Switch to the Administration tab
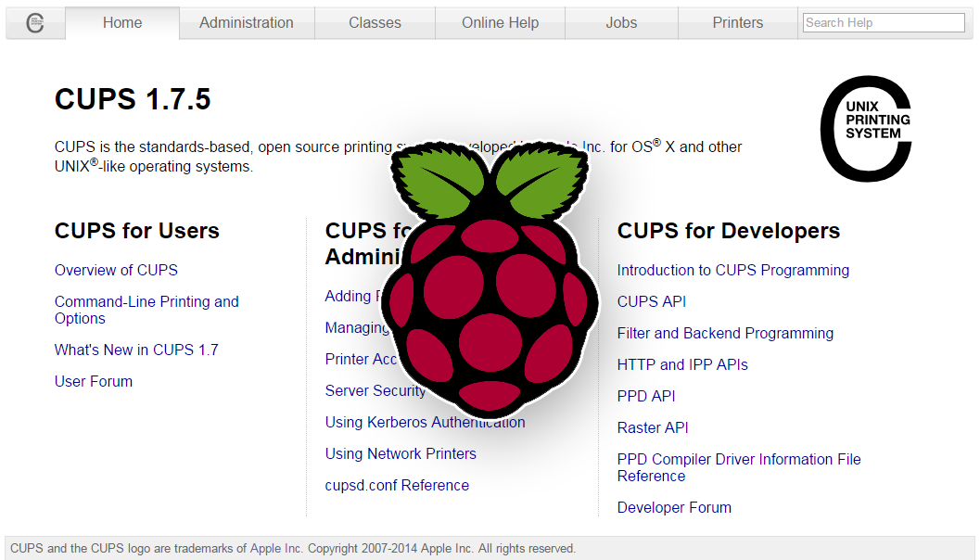Image resolution: width=980 pixels, height=560 pixels. tap(247, 23)
